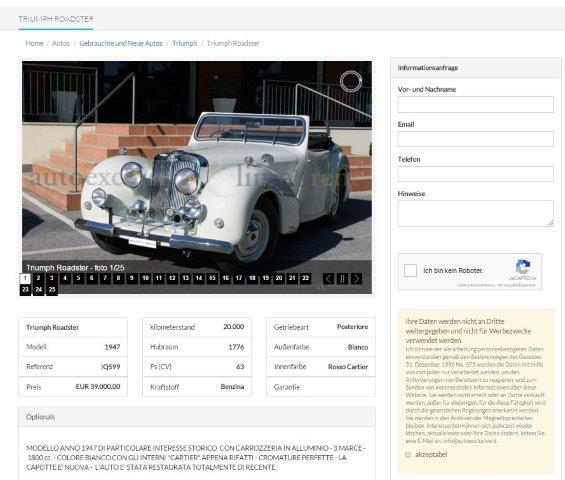This screenshot has width=565, height=480.
Task: Show photo 23 of 25
Action: (25, 289)
